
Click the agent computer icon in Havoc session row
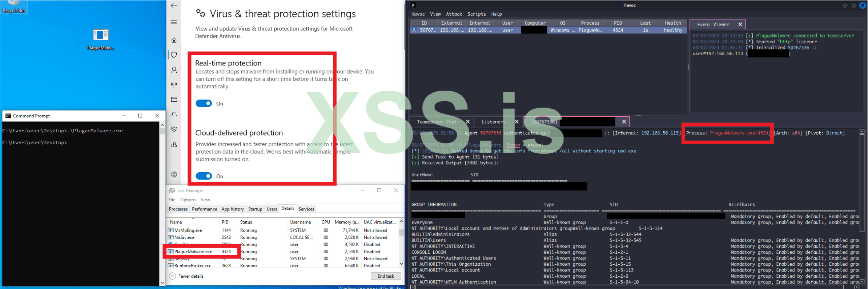[x=414, y=30]
